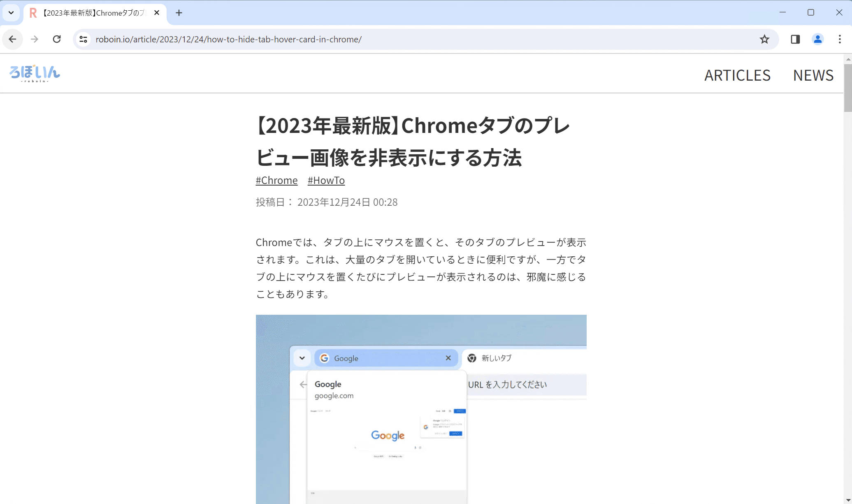852x504 pixels.
Task: Bookmark this page with star icon
Action: (x=764, y=39)
